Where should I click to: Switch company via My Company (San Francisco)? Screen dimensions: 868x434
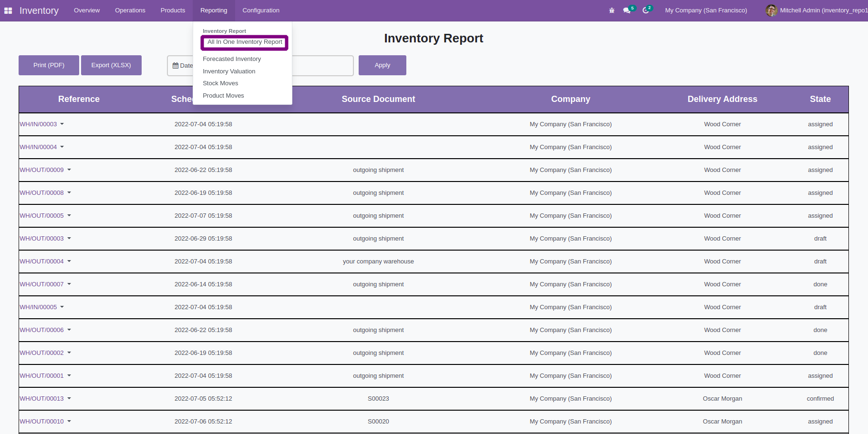pyautogui.click(x=706, y=10)
